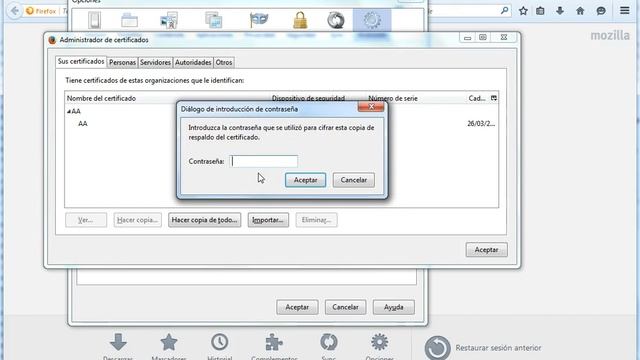
Task: Open the Firefox hamburger menu
Action: pos(624,11)
